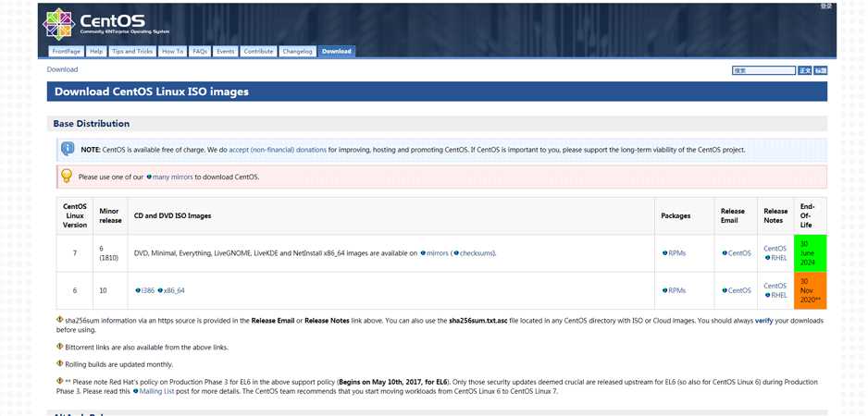Image resolution: width=868 pixels, height=416 pixels.
Task: Click minor release 6 (1810) cell
Action: pos(108,253)
